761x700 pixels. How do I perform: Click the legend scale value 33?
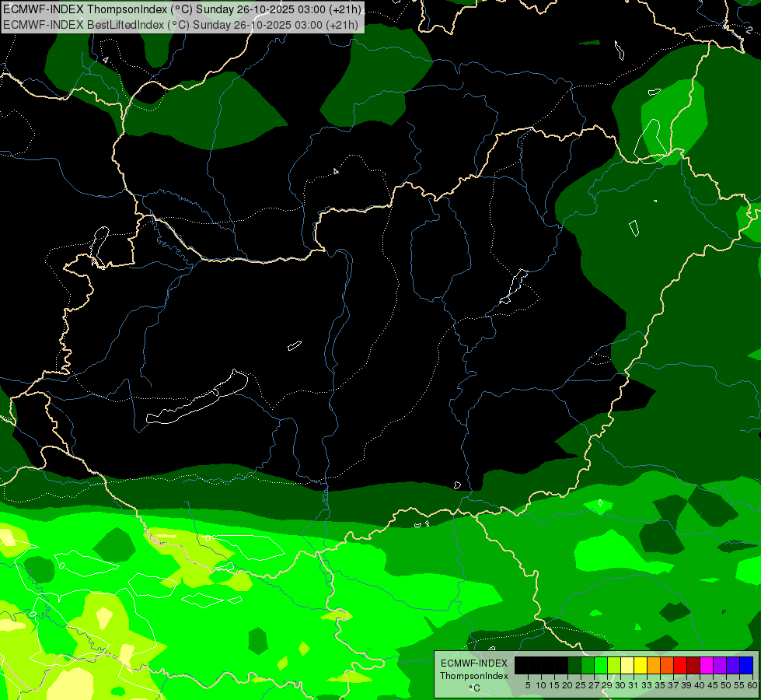pyautogui.click(x=647, y=685)
